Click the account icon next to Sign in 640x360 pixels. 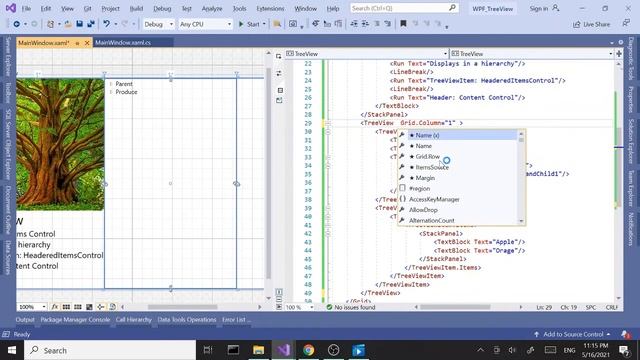tap(556, 8)
